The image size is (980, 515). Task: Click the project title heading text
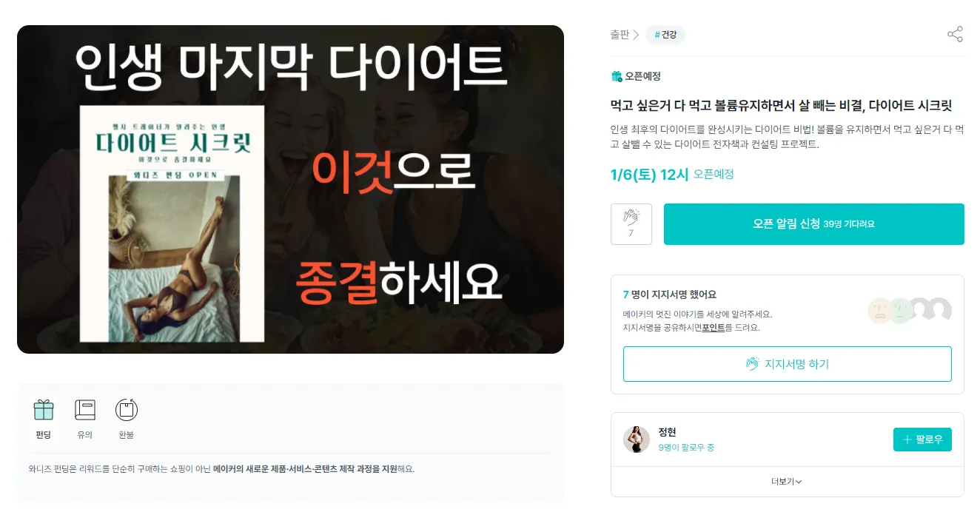click(781, 105)
